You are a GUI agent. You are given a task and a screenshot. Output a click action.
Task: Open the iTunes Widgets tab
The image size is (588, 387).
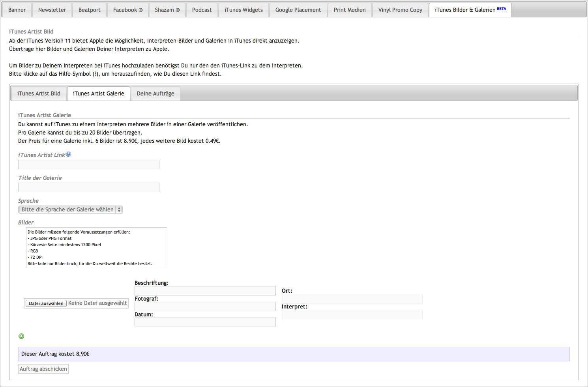pos(243,10)
